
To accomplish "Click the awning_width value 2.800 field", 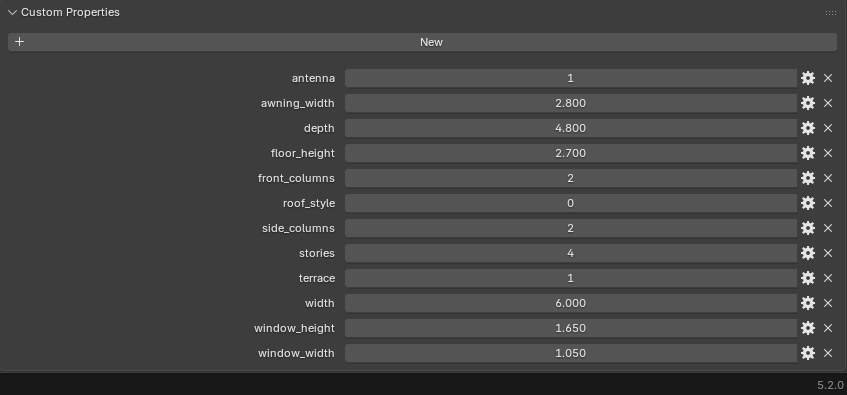I will pyautogui.click(x=570, y=103).
